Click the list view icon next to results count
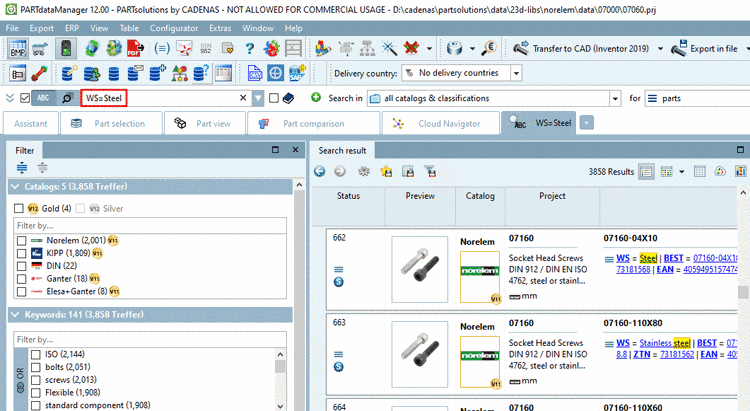This screenshot has width=750, height=411. [647, 172]
